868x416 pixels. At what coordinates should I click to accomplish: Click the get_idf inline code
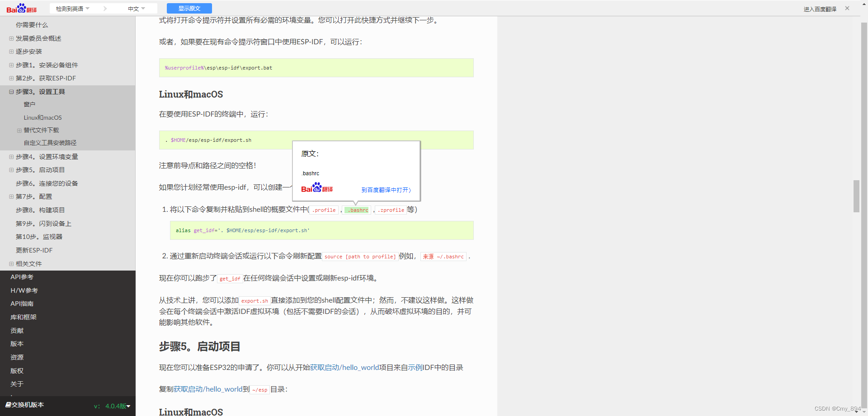click(x=230, y=279)
